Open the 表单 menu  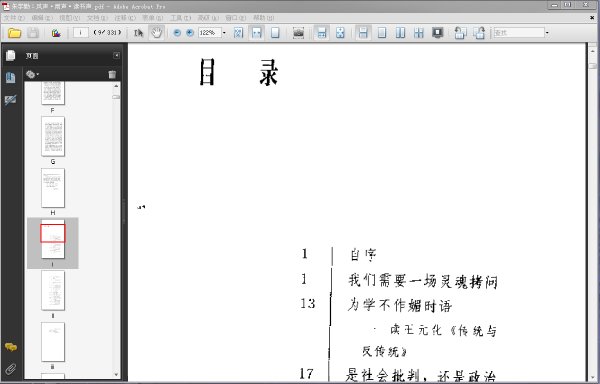tap(152, 18)
